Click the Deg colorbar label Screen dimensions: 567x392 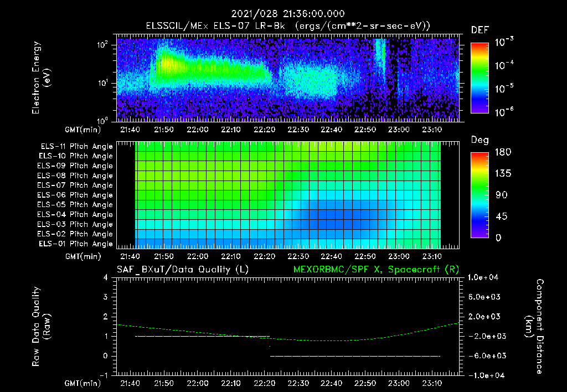point(480,140)
